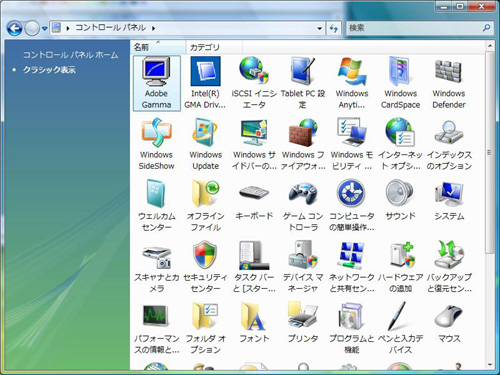This screenshot has width=500, height=375.
Task: Click the address bar Refresh button
Action: coord(334,28)
